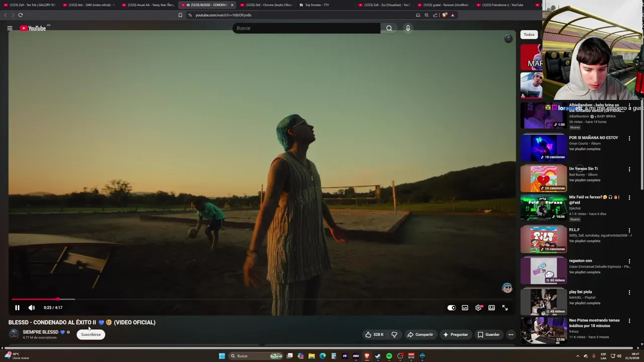Open the P.I.L.F playlist thumbnail
The height and width of the screenshot is (362, 644).
coord(543,239)
